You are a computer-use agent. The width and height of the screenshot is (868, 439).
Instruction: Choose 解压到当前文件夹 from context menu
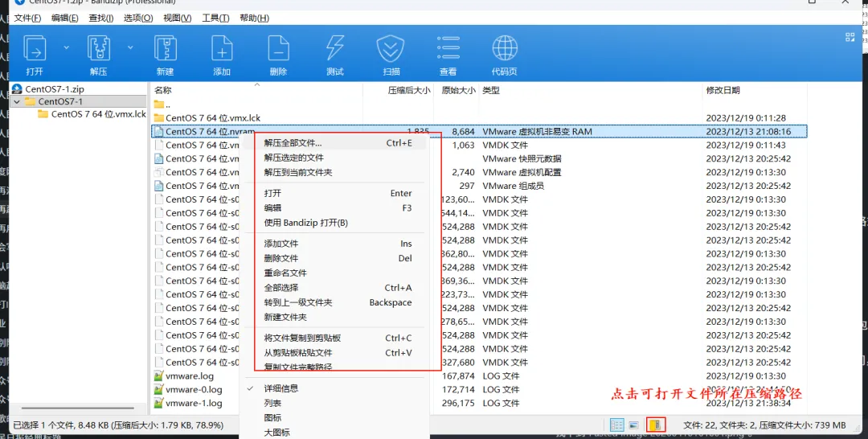coord(334,172)
